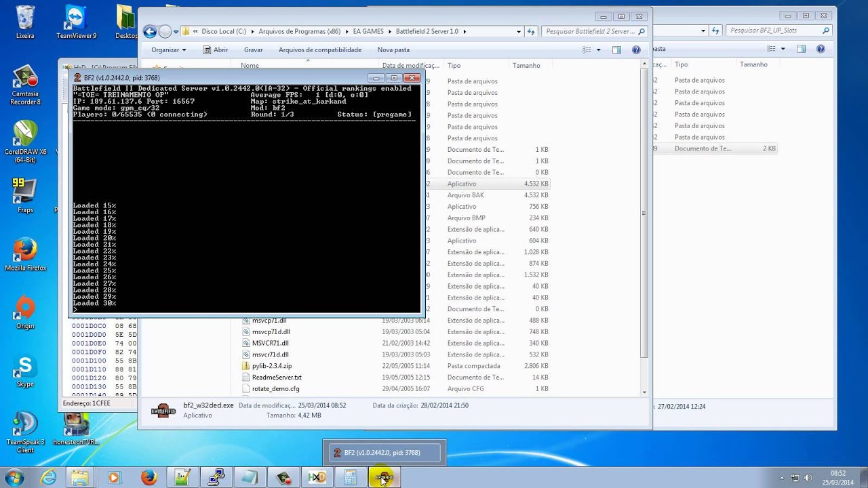Select the pylib-2.3.4.zip file

272,366
